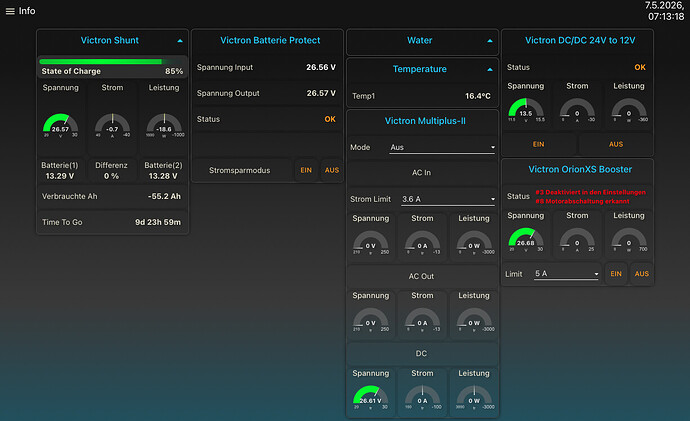Turn OrionXS Booster off with AUS
690x421 pixels.
tap(642, 274)
